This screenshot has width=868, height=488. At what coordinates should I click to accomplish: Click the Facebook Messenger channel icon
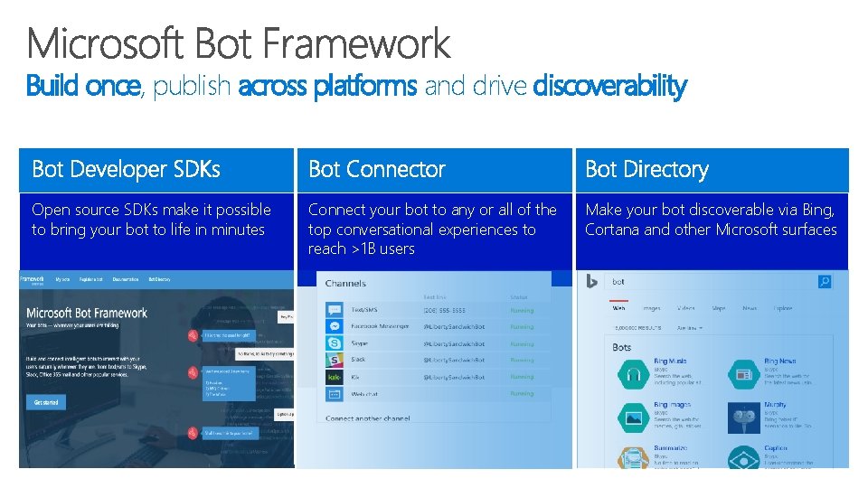[335, 326]
